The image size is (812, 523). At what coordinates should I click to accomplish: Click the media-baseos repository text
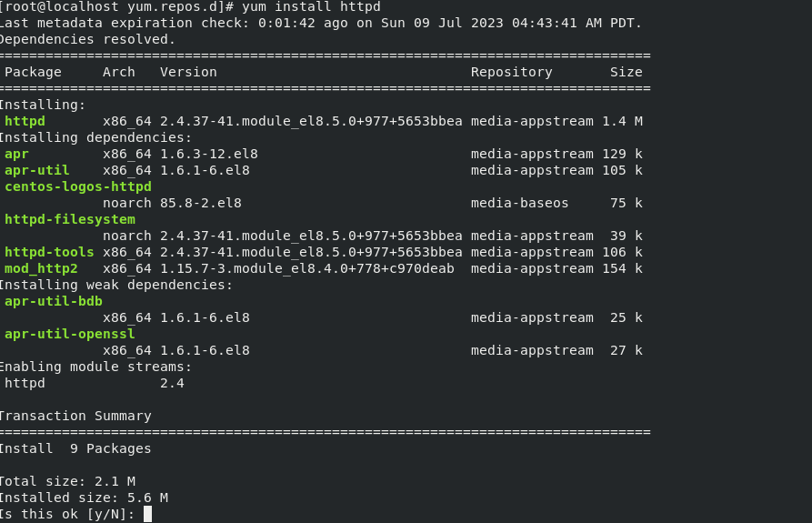[x=519, y=203]
